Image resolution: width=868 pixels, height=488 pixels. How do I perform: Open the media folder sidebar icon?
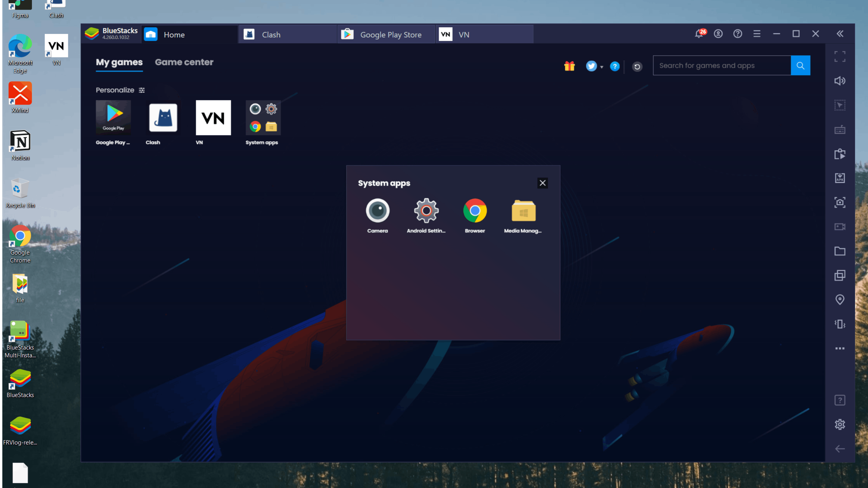click(840, 251)
